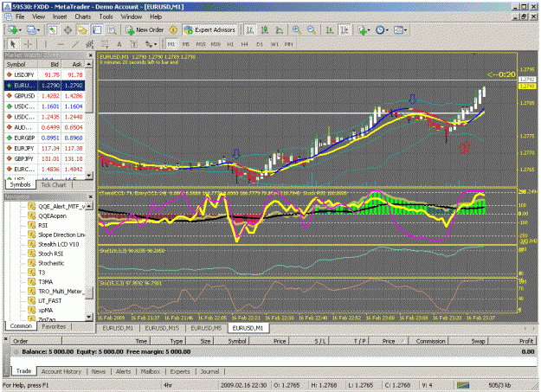Click the New Order toolbar button
The image size is (541, 392).
point(145,30)
